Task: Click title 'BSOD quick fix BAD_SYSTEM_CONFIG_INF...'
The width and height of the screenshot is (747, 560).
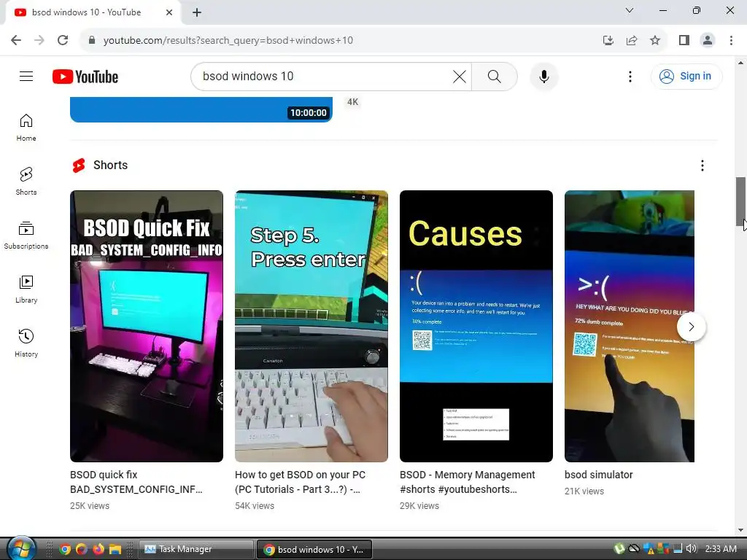Action: click(136, 482)
